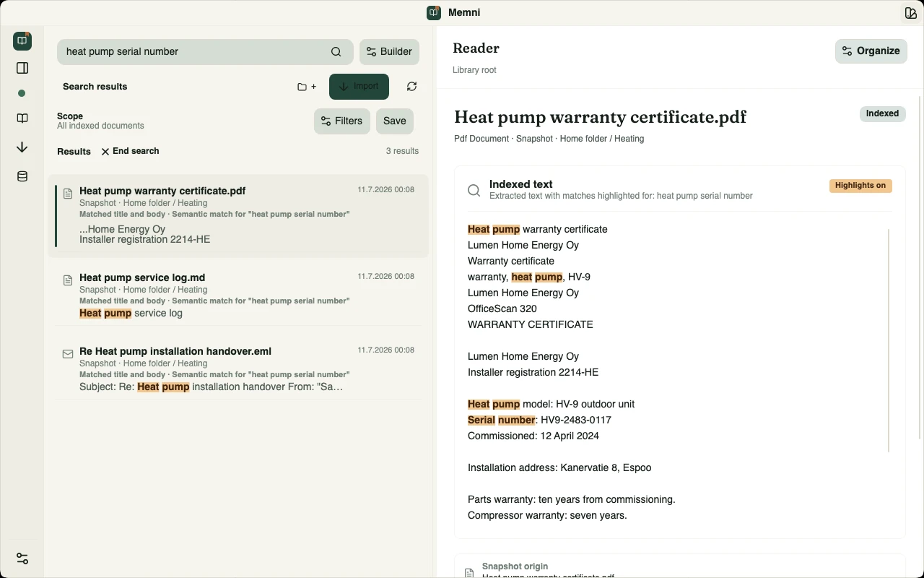
Task: Import documents with Import button
Action: (x=359, y=87)
